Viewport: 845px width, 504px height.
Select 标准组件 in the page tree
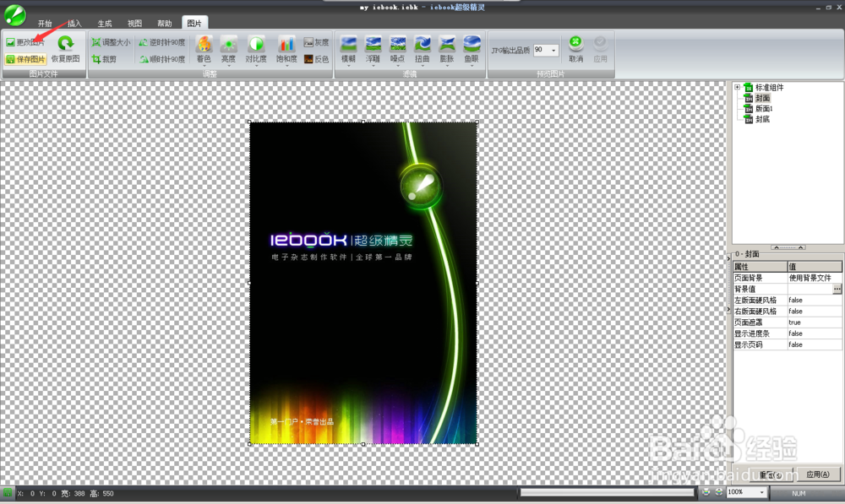point(769,87)
